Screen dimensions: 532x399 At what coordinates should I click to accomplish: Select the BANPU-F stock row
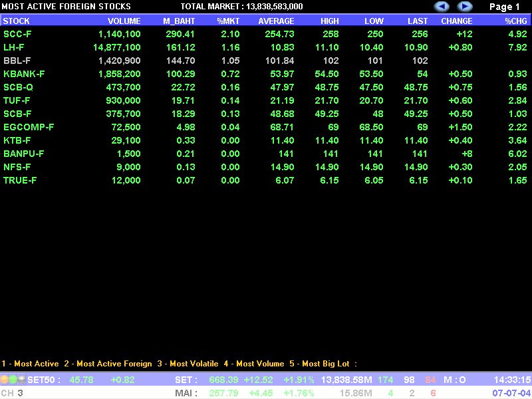(x=266, y=154)
